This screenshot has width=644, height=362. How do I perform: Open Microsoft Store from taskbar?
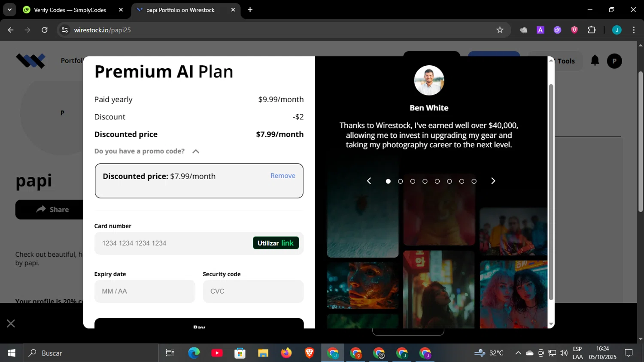coord(240,353)
